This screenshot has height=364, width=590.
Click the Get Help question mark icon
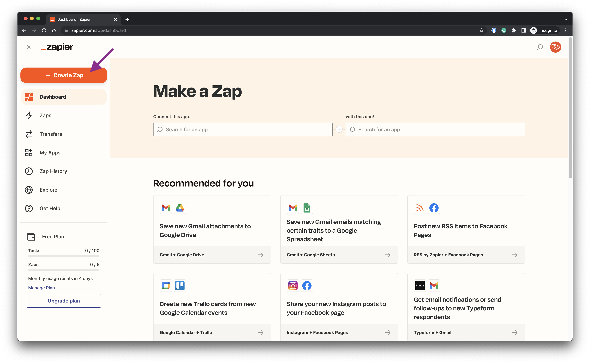point(29,208)
